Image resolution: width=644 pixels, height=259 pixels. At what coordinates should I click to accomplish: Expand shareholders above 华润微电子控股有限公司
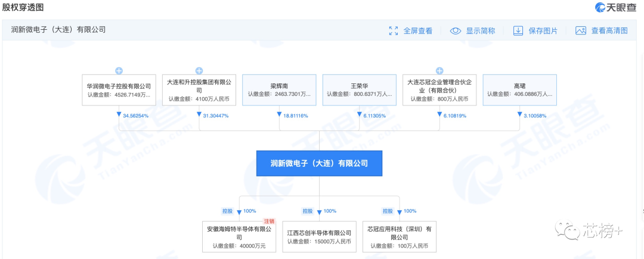[x=119, y=71]
